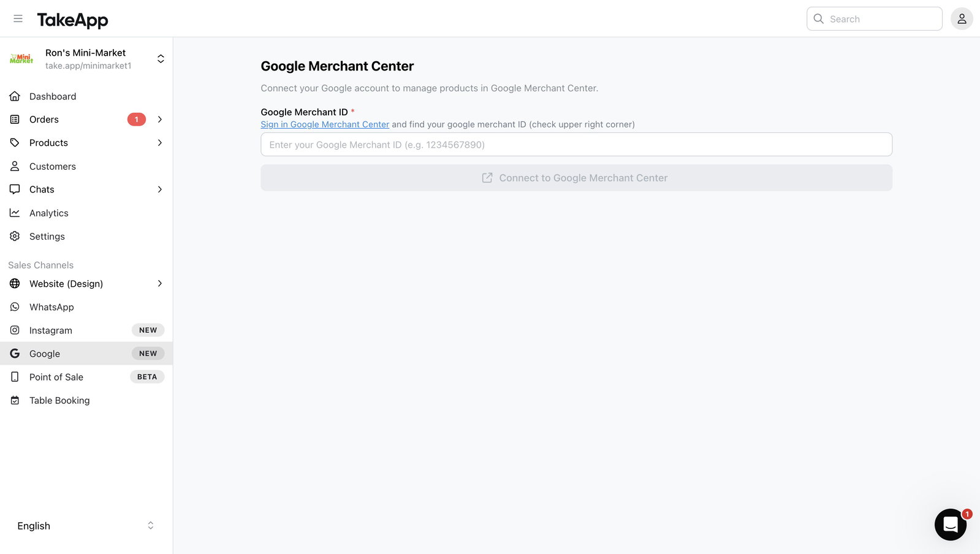980x554 pixels.
Task: Click the Website globe icon
Action: click(x=15, y=284)
